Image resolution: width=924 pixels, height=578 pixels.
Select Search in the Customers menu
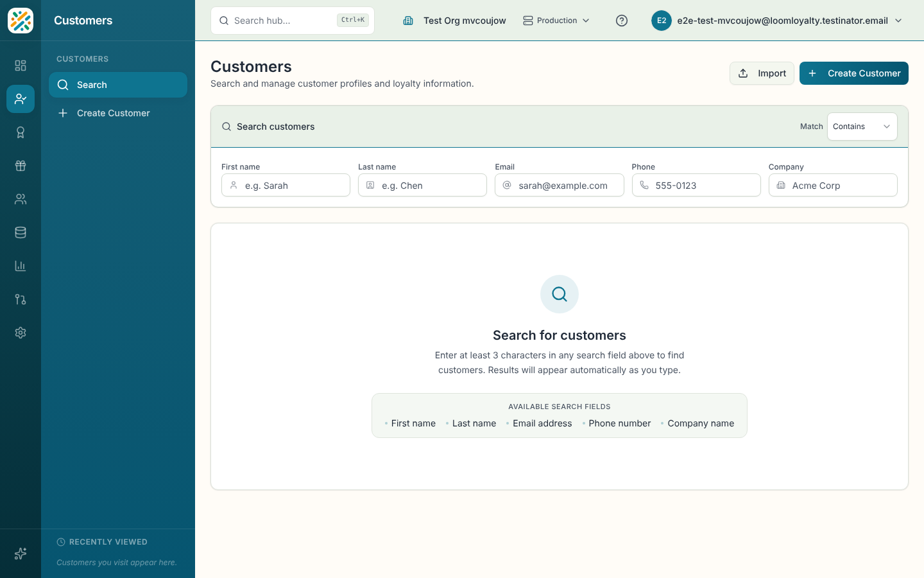[x=118, y=85]
